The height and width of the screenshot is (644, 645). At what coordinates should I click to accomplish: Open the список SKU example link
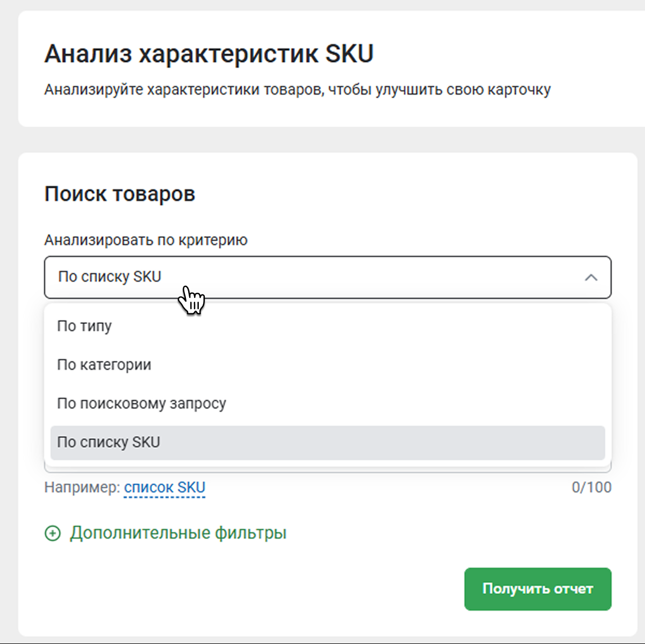[x=164, y=488]
